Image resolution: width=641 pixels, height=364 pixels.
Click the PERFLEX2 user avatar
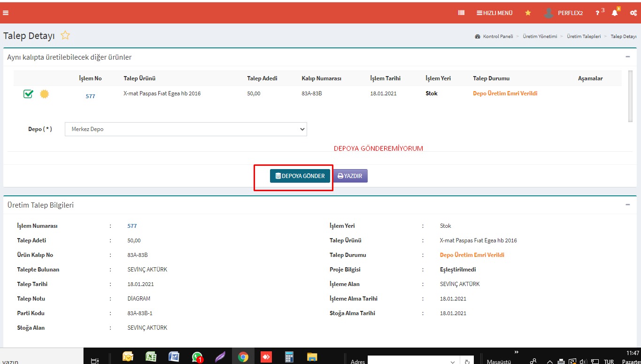[548, 13]
